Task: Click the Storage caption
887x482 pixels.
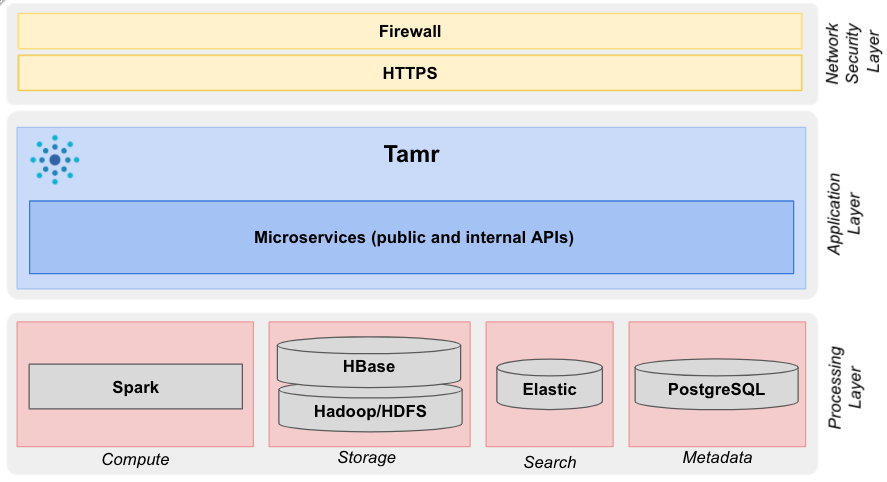Action: coord(367,457)
